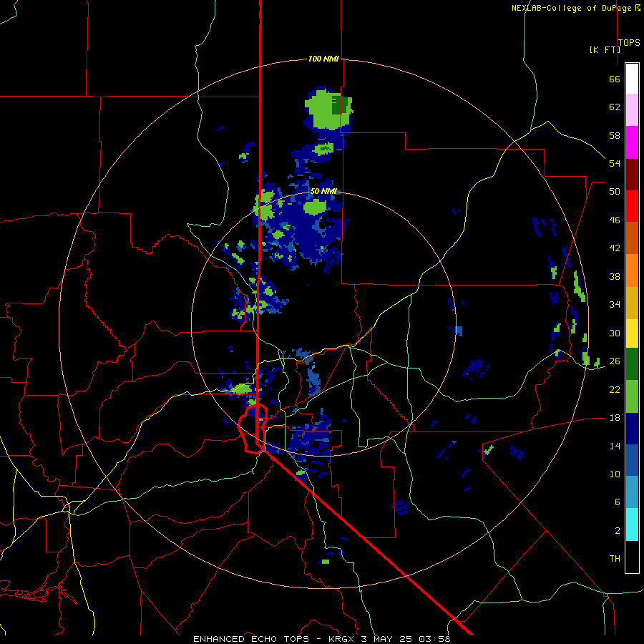Viewport: 644px width, 644px height.
Task: Click the black TH legend swatch
Action: (x=632, y=557)
